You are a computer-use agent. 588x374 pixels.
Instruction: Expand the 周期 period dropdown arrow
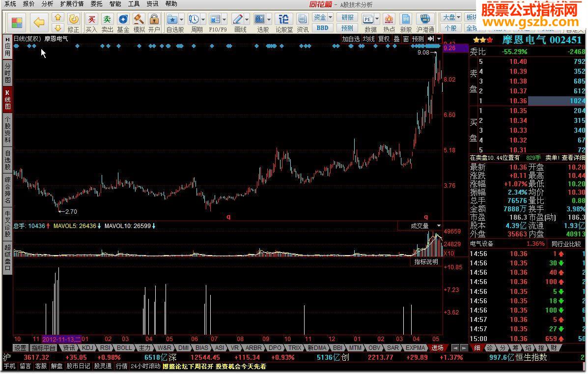(203, 19)
